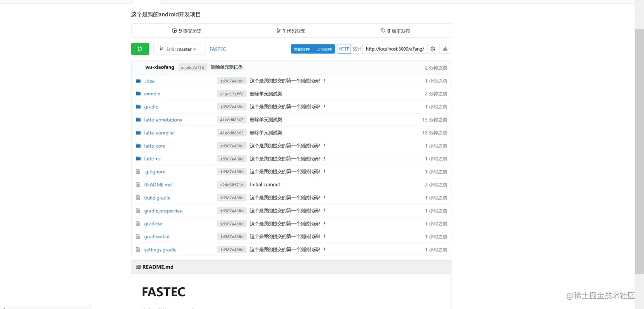Screen dimensions: 644x309
Task: Click the .gitignore file icon
Action: [138, 172]
